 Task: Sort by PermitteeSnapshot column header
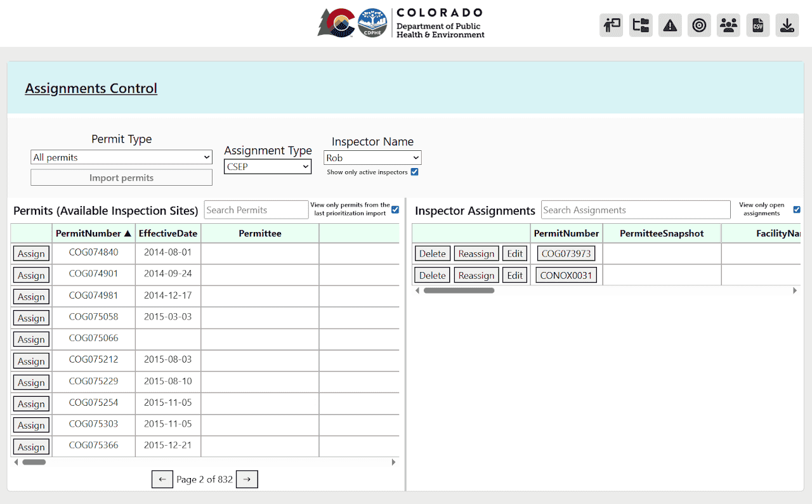tap(662, 233)
